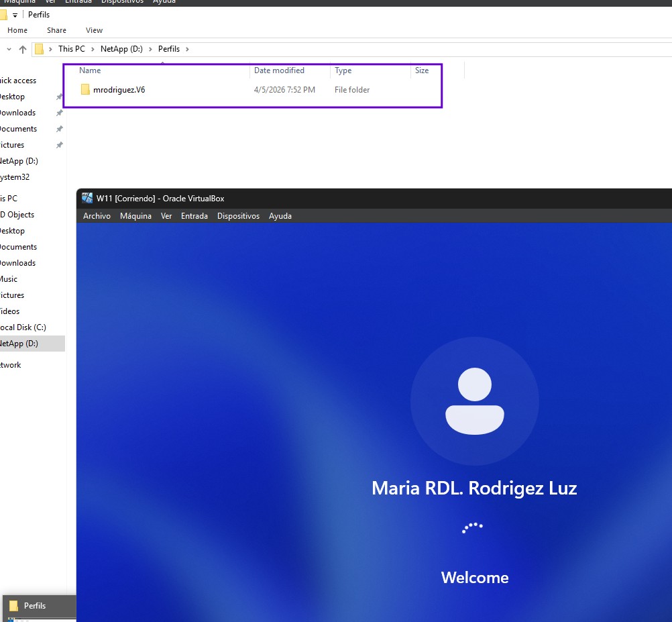Expand the chevron after This PC
The image size is (672, 622).
click(x=93, y=49)
